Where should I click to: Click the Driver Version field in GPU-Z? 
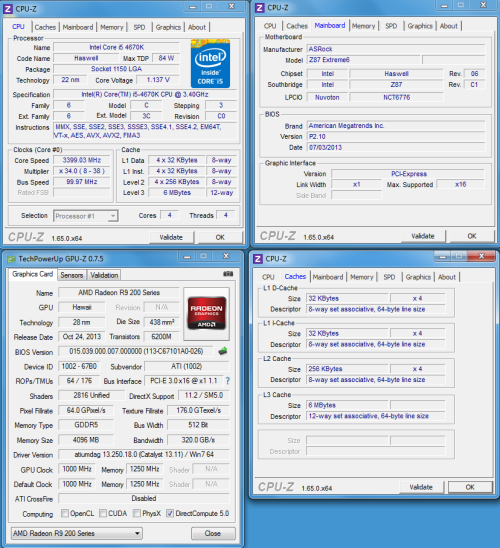pos(144,454)
